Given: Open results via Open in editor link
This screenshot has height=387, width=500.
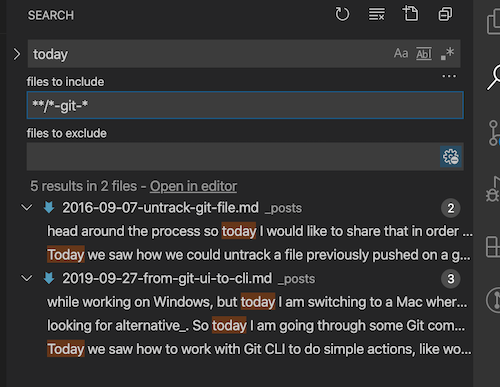Looking at the screenshot, I should 193,186.
